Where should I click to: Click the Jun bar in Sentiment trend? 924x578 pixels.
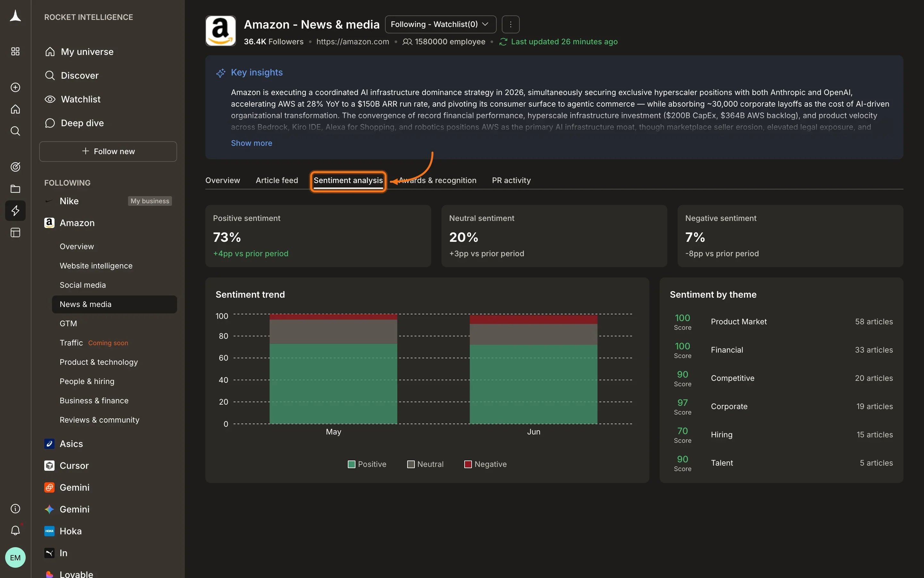click(534, 369)
